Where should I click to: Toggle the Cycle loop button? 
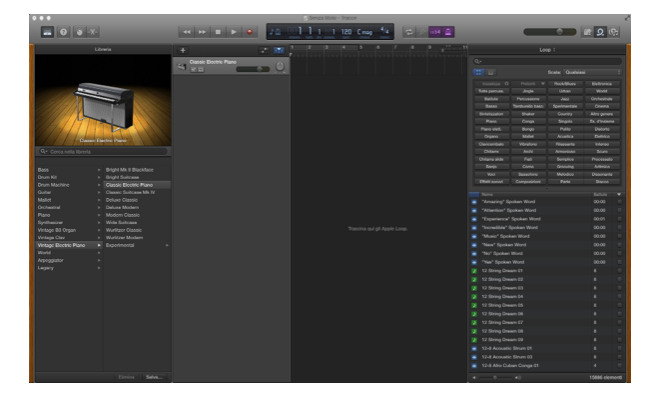pos(409,32)
